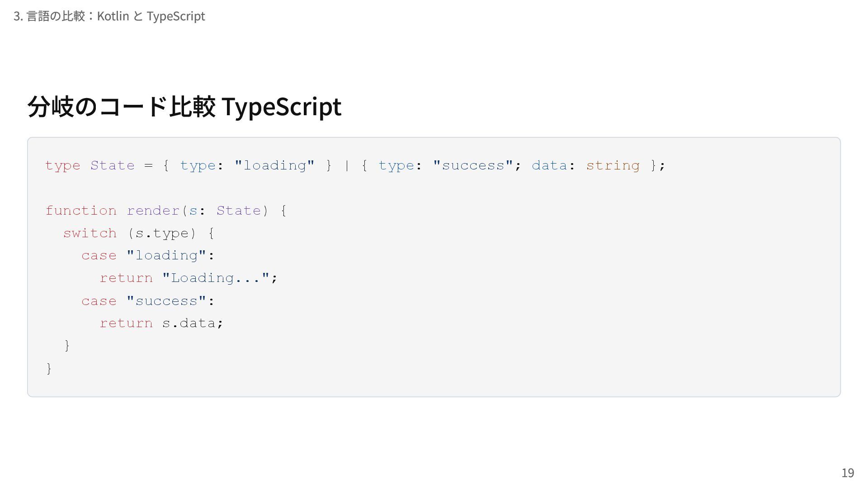
Task: Click "s.type" inside the switch parentheses
Action: click(162, 233)
